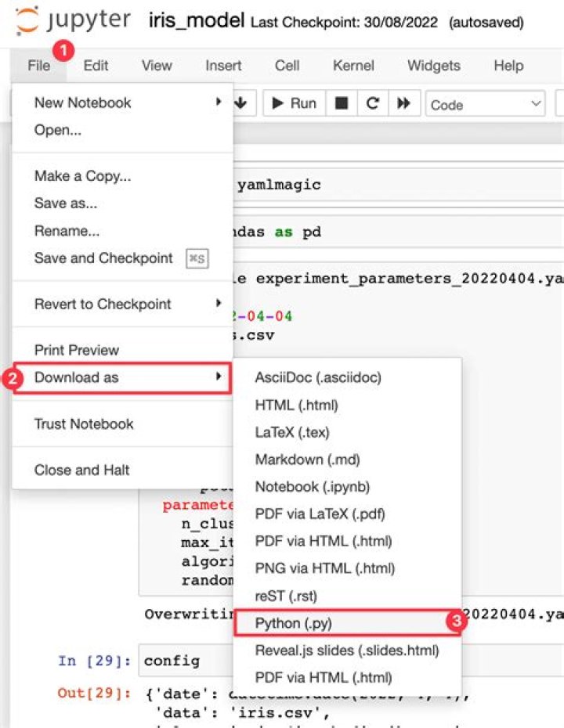The height and width of the screenshot is (728, 564).
Task: Click the stop/interrupt kernel icon
Action: pyautogui.click(x=342, y=103)
